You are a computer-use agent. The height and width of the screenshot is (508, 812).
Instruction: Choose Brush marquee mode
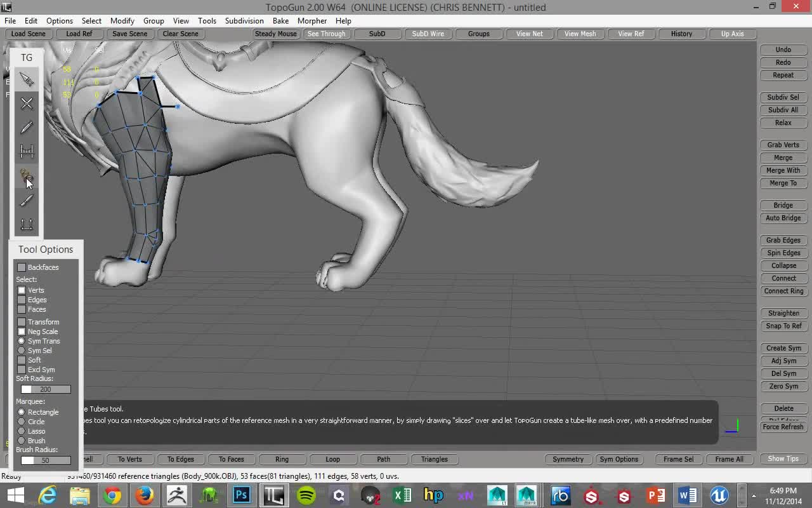[22, 441]
